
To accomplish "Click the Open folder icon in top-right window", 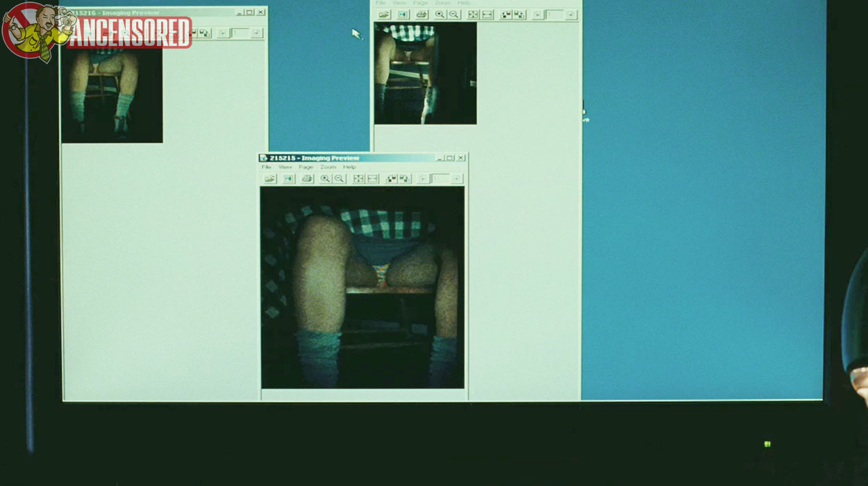I will [384, 15].
